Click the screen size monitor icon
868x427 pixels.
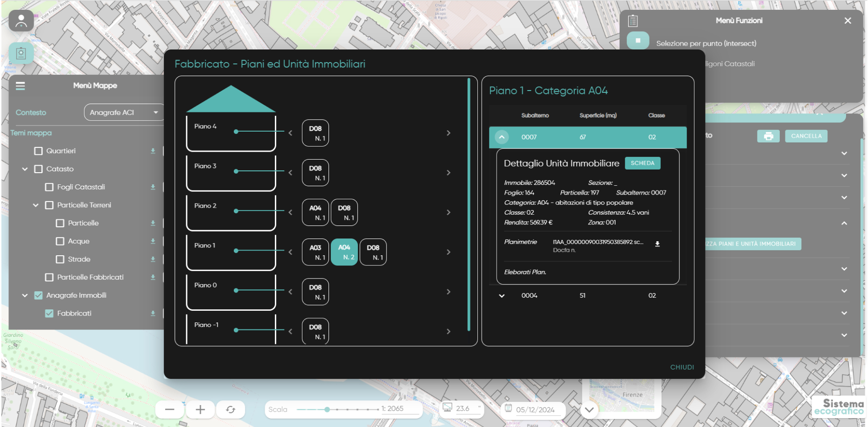pyautogui.click(x=447, y=407)
